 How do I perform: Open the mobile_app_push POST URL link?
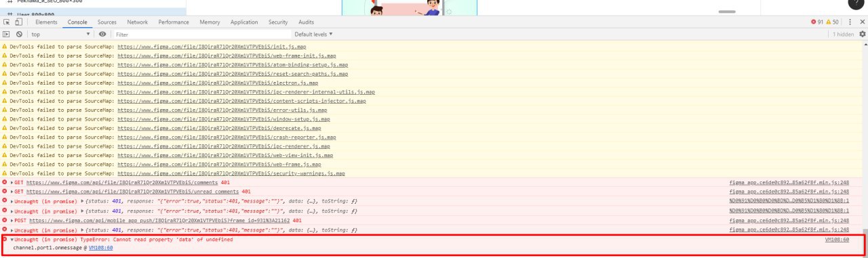click(x=160, y=221)
